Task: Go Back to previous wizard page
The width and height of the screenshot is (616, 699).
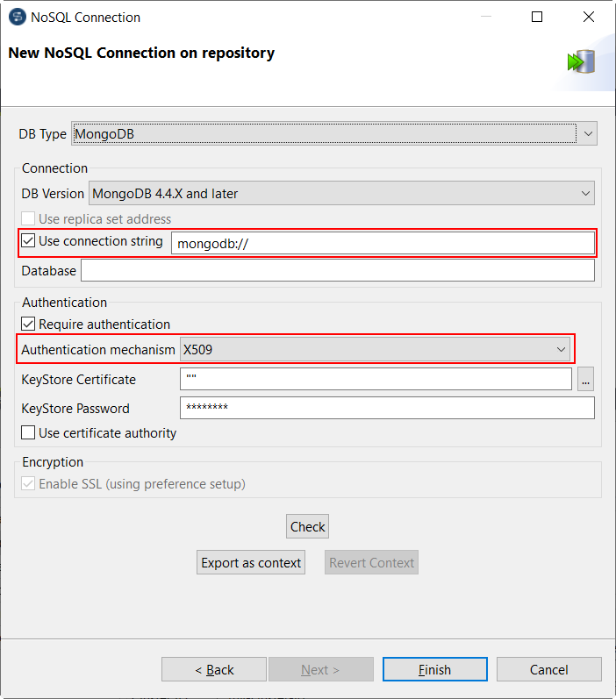Action: (x=214, y=670)
